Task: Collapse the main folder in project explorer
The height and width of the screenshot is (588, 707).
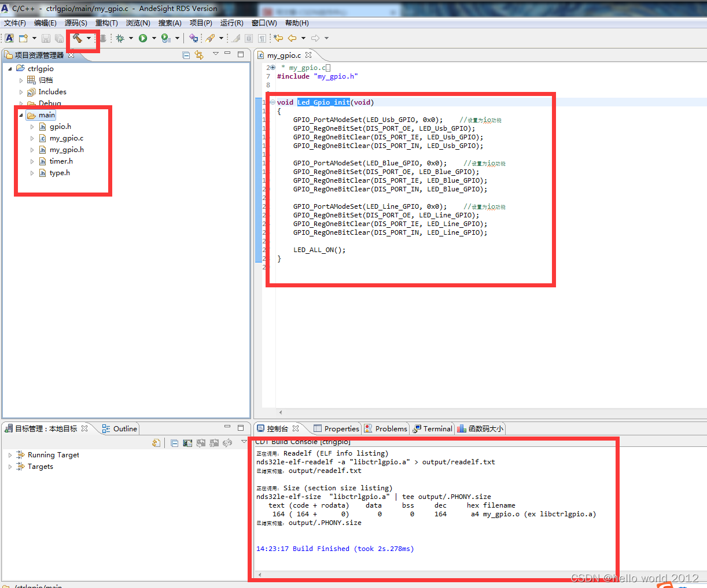Action: tap(20, 115)
